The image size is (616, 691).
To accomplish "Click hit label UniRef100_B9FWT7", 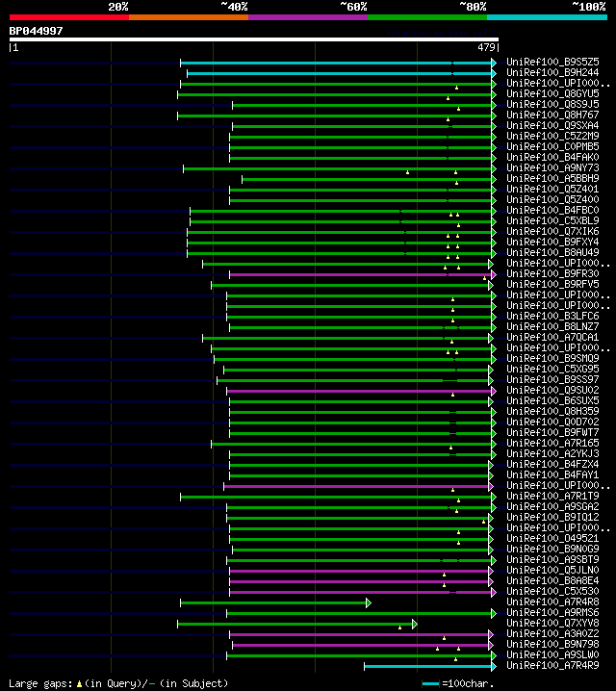I will (x=552, y=432).
